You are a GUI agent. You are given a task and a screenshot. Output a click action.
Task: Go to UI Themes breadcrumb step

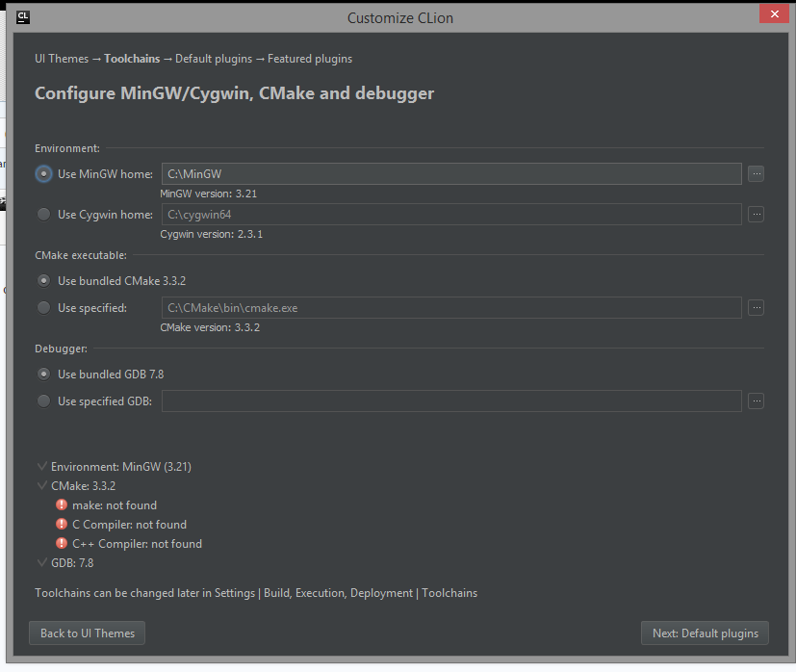[x=61, y=59]
